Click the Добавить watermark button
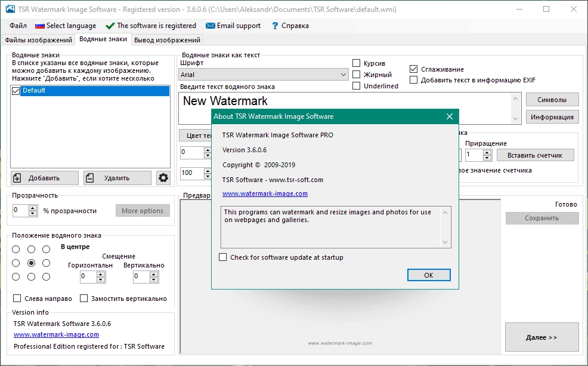The width and height of the screenshot is (588, 366). 45,177
